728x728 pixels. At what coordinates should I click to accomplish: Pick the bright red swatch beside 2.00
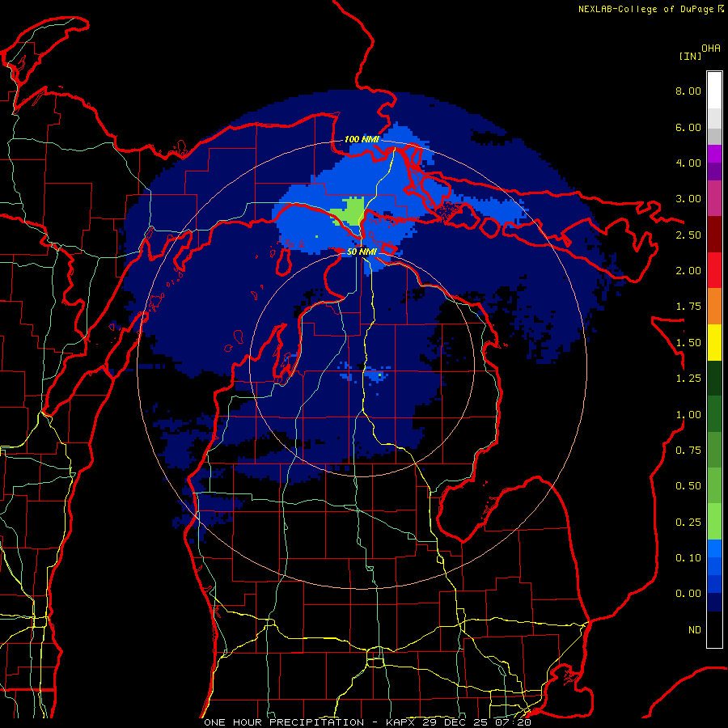click(714, 271)
